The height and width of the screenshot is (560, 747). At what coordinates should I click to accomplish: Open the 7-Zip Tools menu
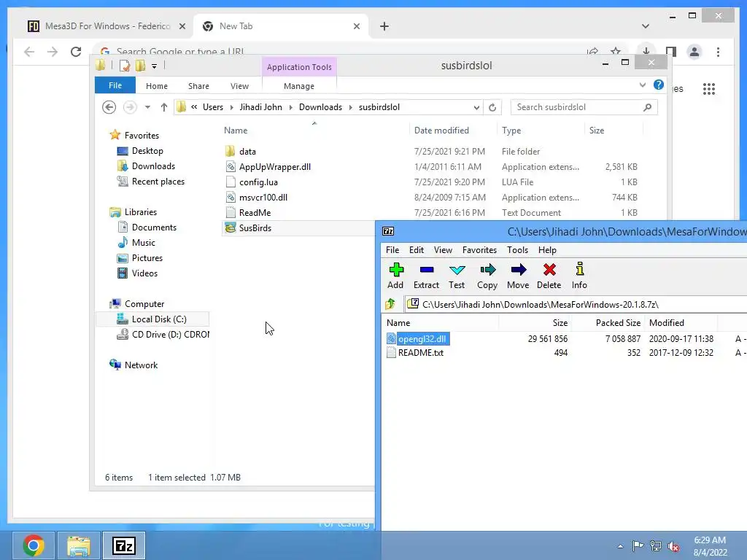[517, 250]
